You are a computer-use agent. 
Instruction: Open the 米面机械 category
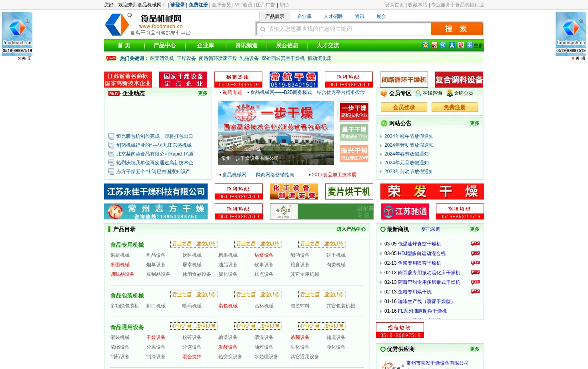(120, 265)
